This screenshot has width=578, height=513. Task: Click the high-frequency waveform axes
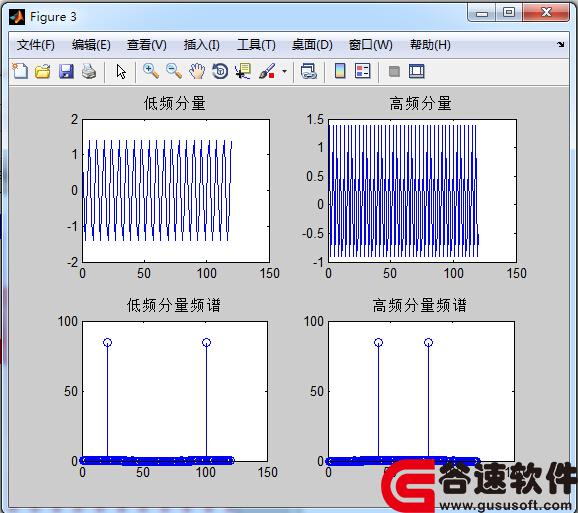422,191
